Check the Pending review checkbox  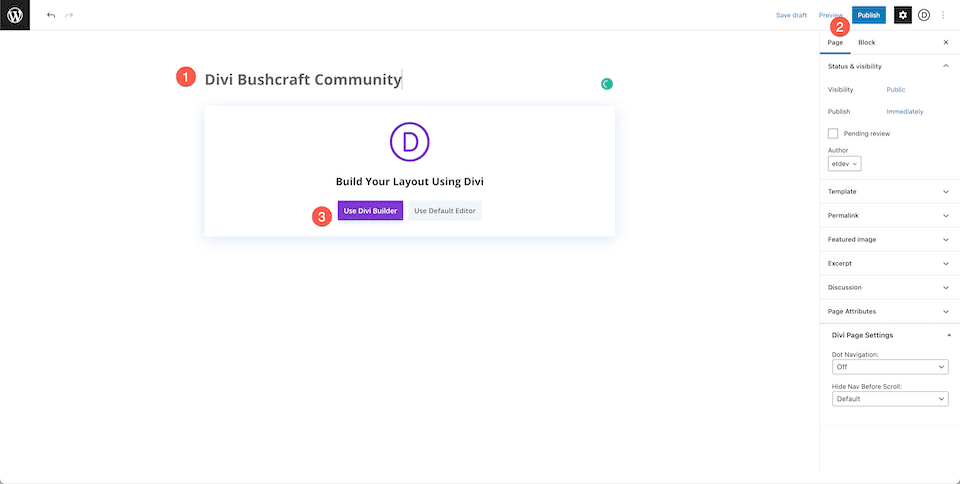(833, 133)
